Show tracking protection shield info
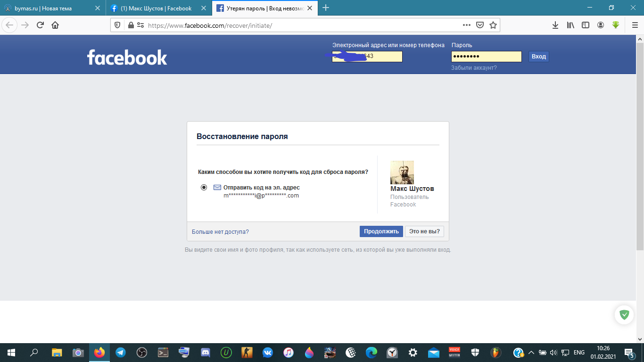 pyautogui.click(x=118, y=25)
